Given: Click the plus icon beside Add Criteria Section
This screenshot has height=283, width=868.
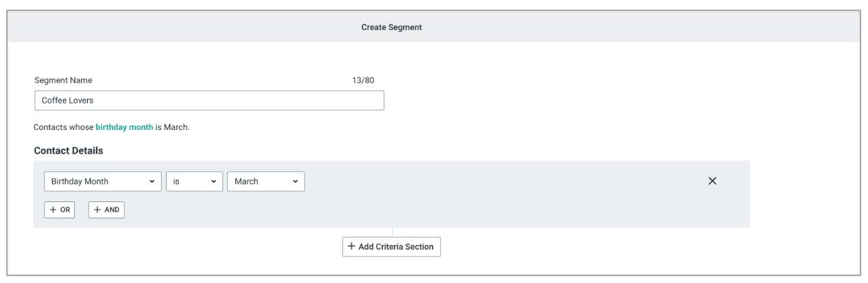Looking at the screenshot, I should (x=351, y=246).
